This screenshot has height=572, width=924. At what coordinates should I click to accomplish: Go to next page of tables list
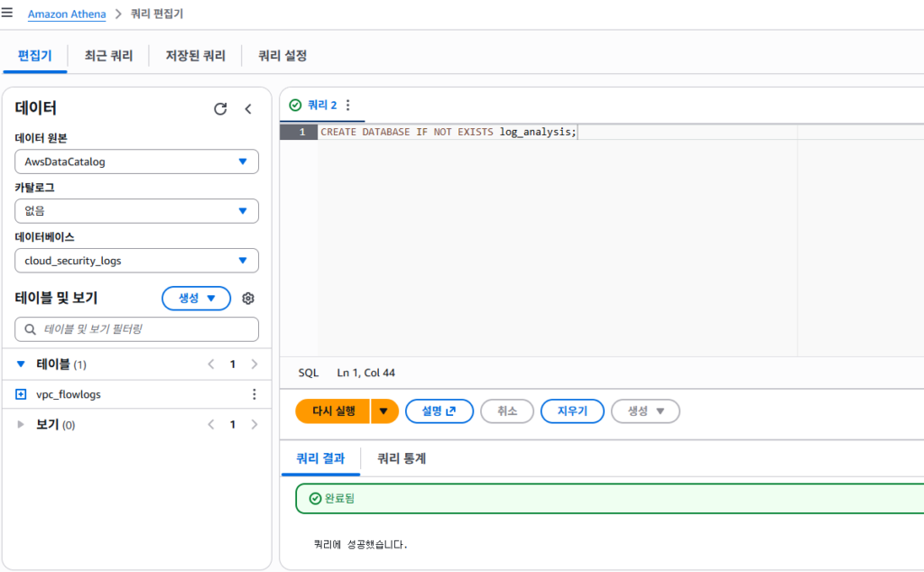click(254, 364)
